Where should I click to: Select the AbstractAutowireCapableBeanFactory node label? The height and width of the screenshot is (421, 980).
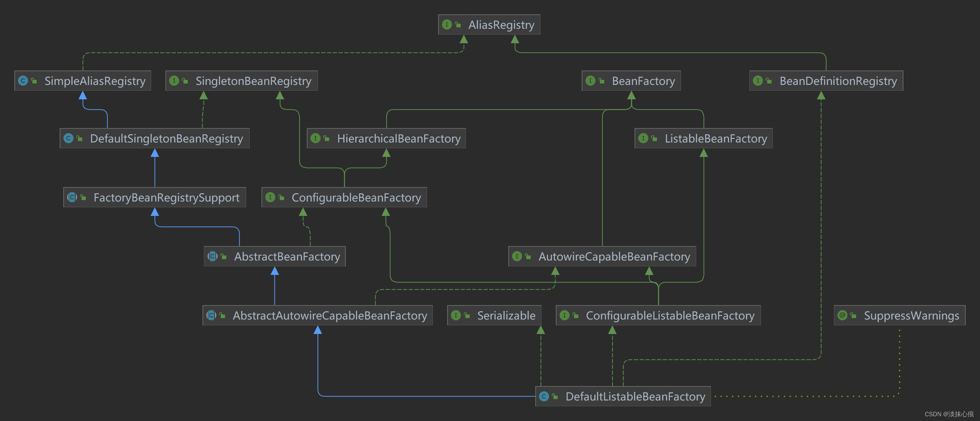(x=330, y=315)
